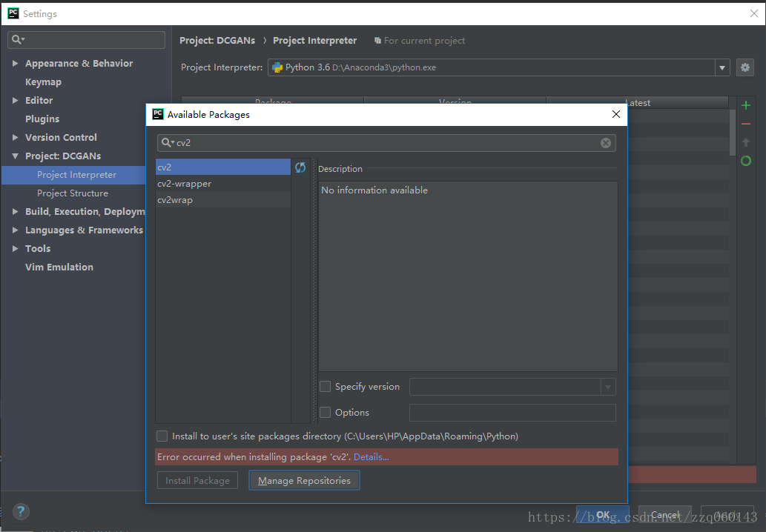The height and width of the screenshot is (532, 766).
Task: Click the Options text field
Action: pyautogui.click(x=512, y=413)
